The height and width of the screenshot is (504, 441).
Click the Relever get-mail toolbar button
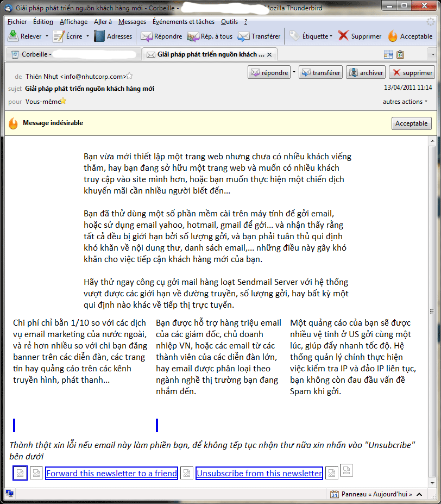coord(25,36)
